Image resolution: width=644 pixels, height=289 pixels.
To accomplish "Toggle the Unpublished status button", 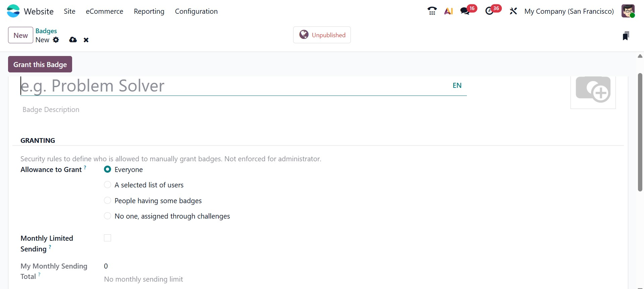I will pos(322,35).
